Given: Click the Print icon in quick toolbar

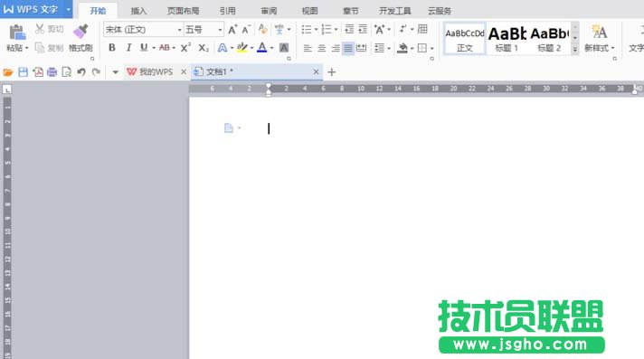Looking at the screenshot, I should pyautogui.click(x=52, y=72).
